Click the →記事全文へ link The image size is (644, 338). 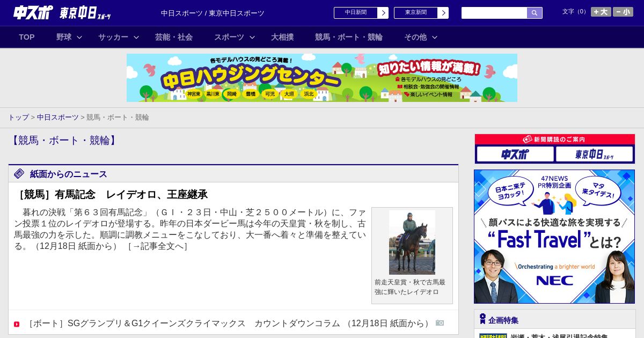click(158, 246)
